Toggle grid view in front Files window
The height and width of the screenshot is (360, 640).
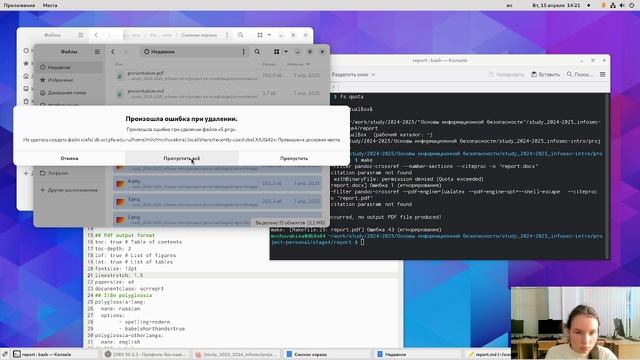[x=277, y=52]
